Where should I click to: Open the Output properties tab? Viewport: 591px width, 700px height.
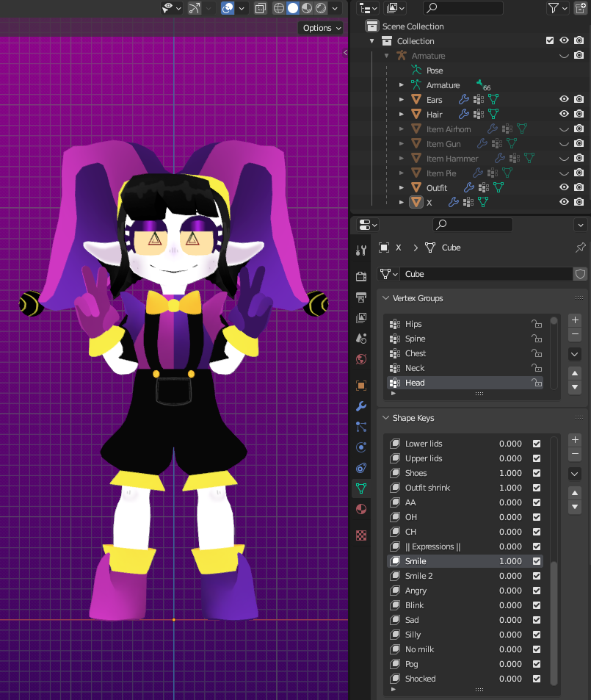click(x=361, y=297)
